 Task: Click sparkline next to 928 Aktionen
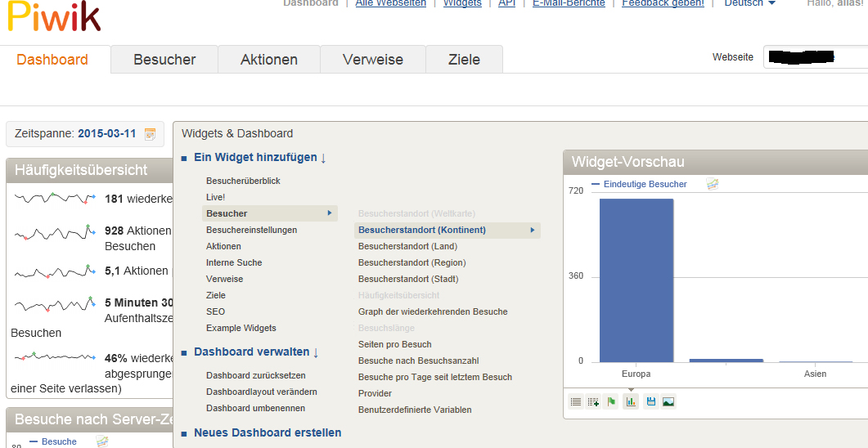[x=54, y=231]
